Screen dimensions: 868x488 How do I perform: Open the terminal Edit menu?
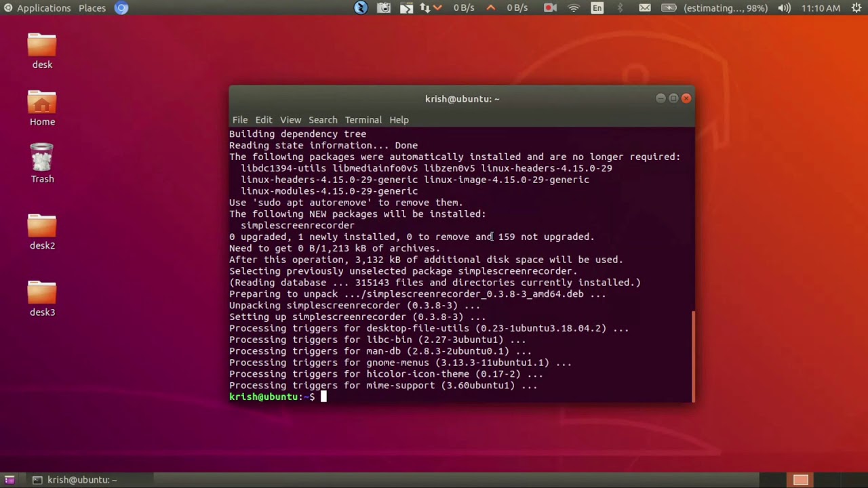pos(264,120)
